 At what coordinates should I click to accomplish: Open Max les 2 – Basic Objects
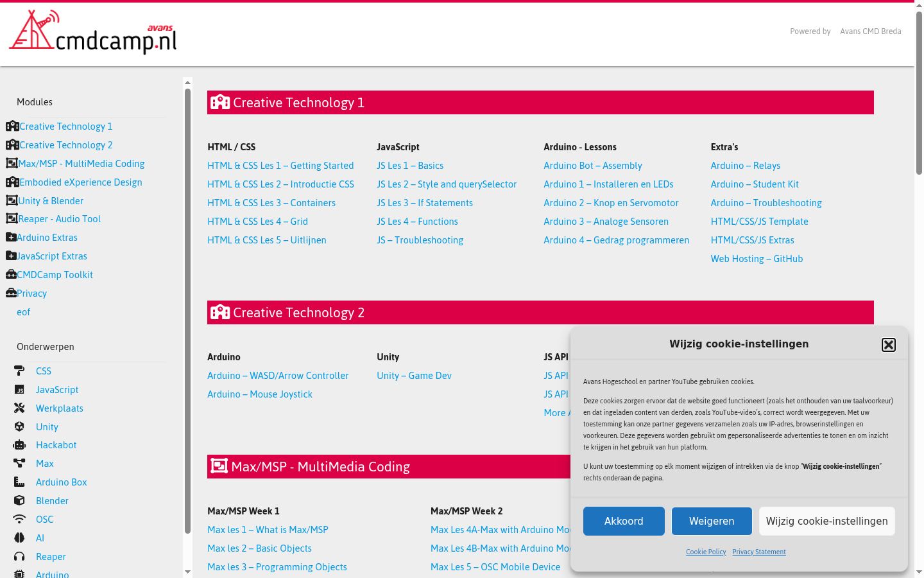point(259,548)
